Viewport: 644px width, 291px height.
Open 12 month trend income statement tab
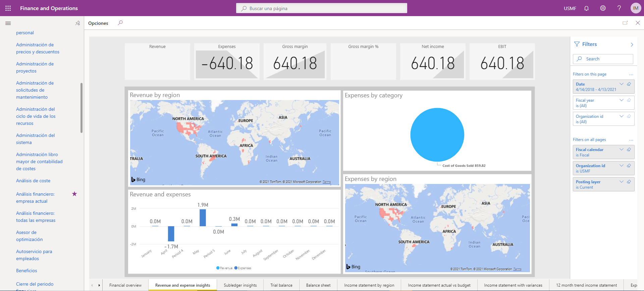586,285
